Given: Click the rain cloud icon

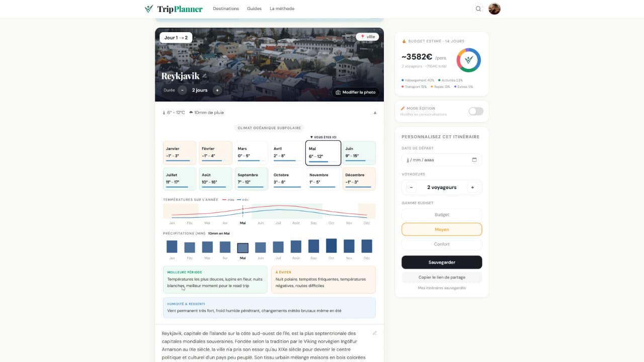Looking at the screenshot, I should [x=191, y=113].
